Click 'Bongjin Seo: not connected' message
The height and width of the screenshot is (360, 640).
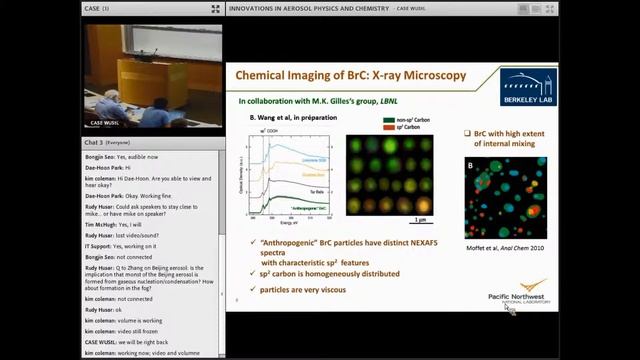(x=119, y=257)
